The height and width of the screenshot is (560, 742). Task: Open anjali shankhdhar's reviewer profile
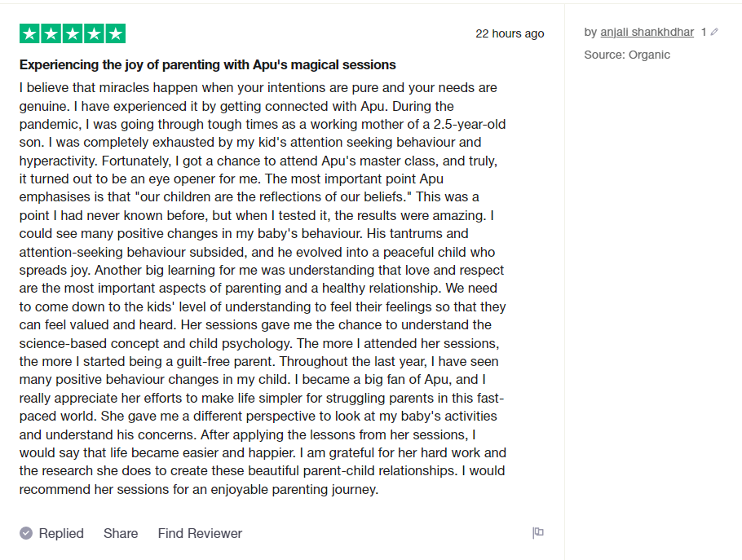click(x=647, y=33)
